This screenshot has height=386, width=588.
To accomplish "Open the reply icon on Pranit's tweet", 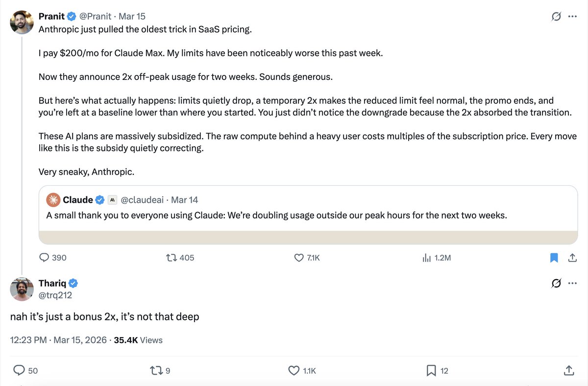I will pyautogui.click(x=44, y=257).
